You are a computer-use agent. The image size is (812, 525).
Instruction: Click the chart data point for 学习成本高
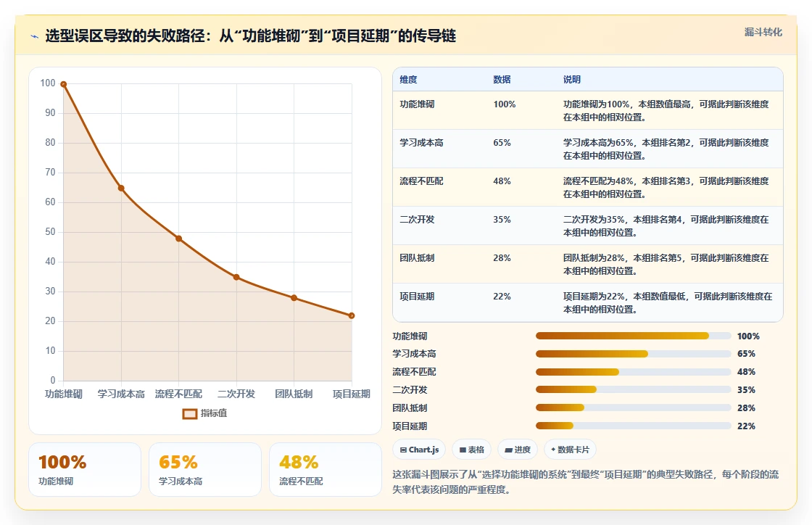[x=121, y=188]
